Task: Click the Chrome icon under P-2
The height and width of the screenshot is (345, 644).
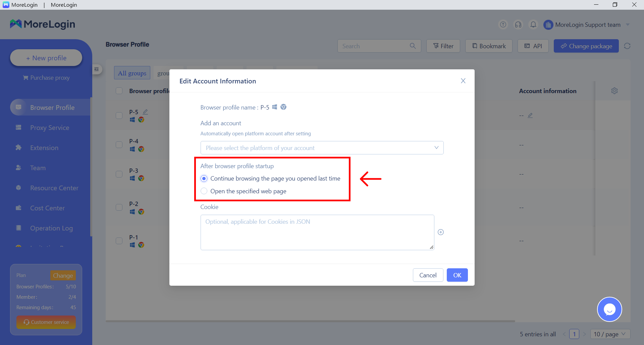Action: pos(141,212)
